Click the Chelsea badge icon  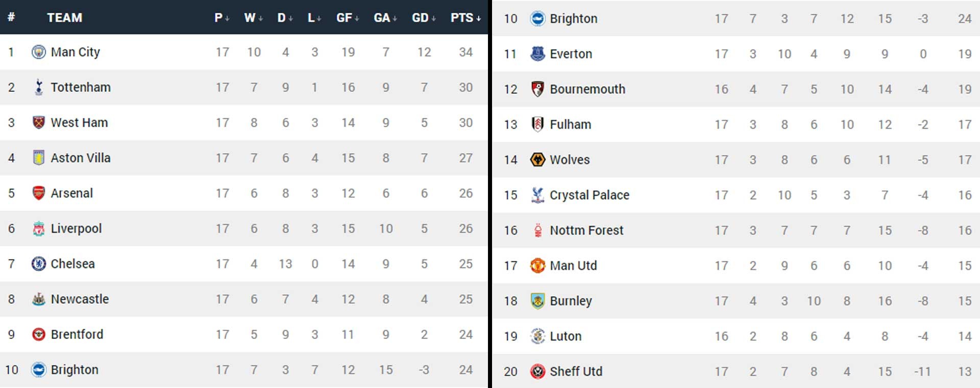pyautogui.click(x=38, y=263)
